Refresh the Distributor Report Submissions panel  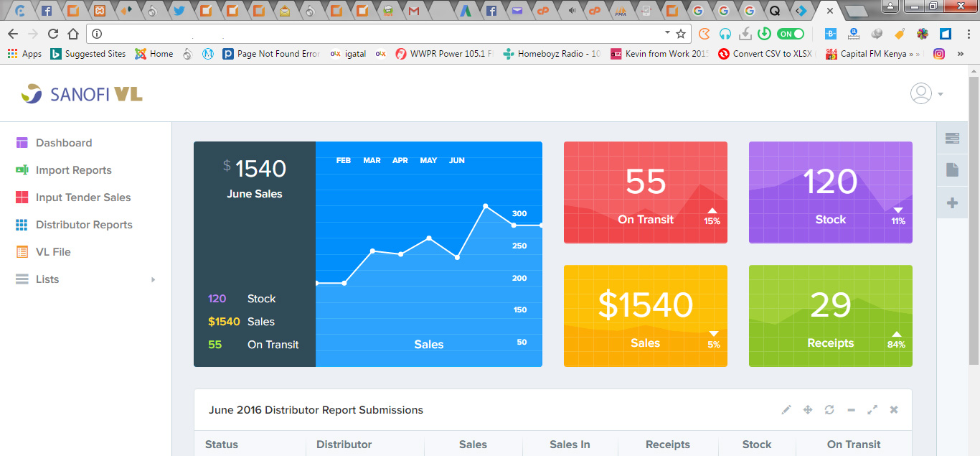tap(829, 410)
